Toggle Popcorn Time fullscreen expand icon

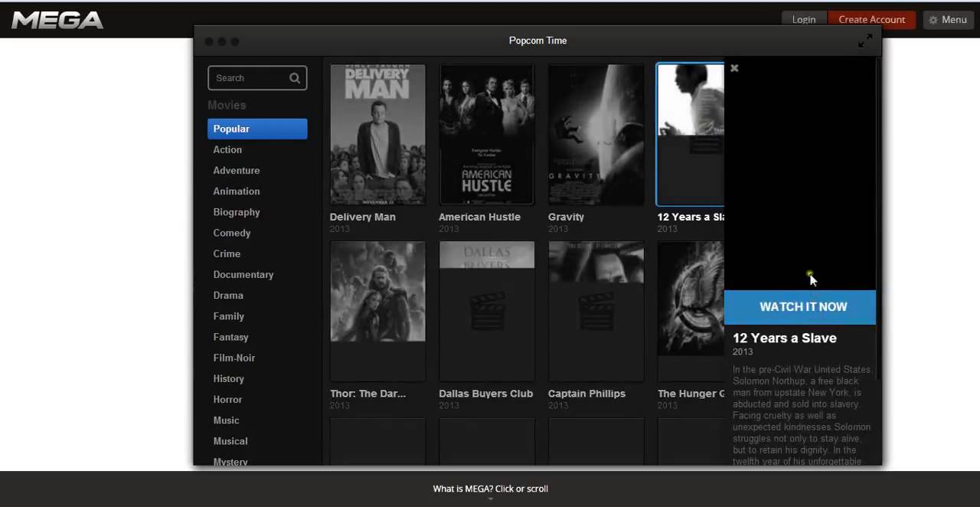(865, 41)
